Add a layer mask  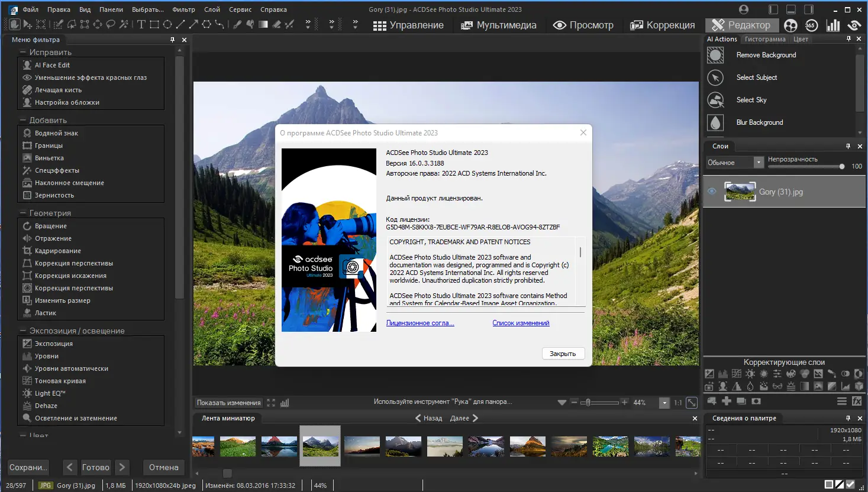click(x=756, y=401)
